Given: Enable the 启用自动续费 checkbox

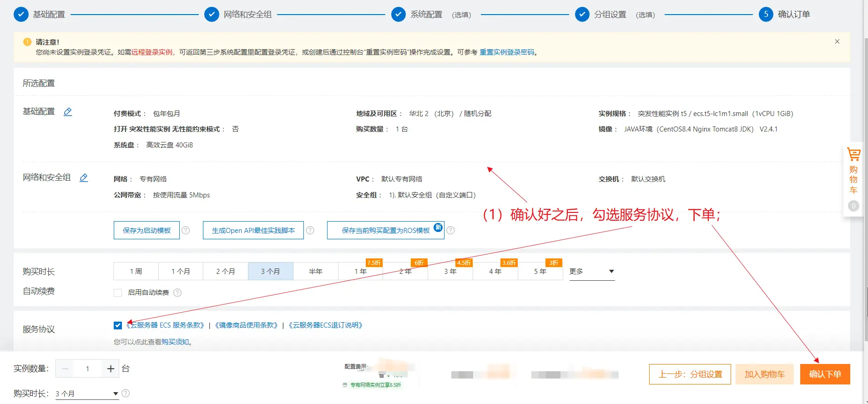Looking at the screenshot, I should (x=118, y=293).
